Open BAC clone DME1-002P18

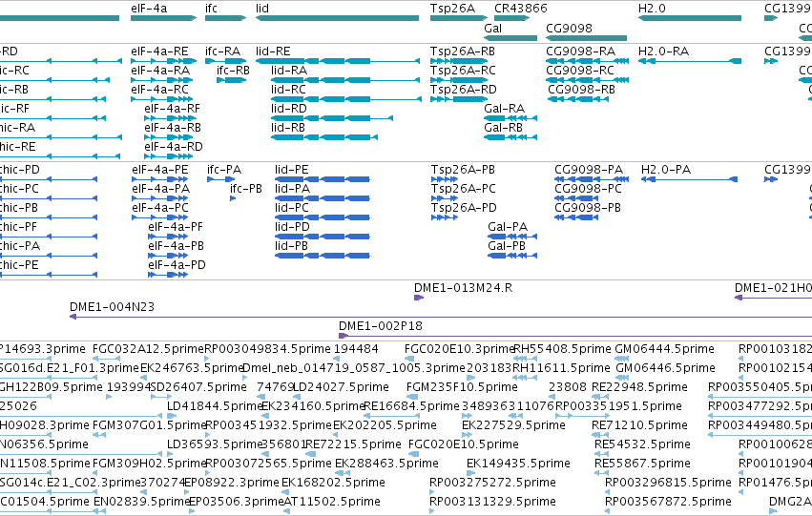pyautogui.click(x=575, y=336)
